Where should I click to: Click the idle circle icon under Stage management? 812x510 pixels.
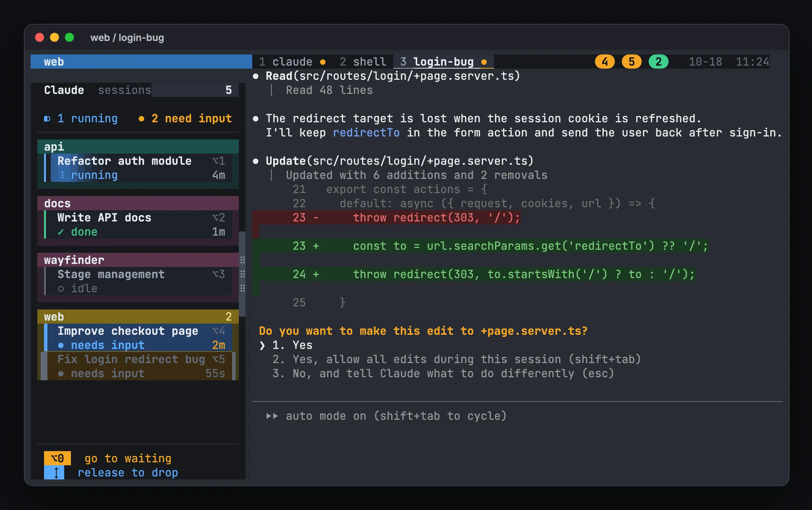pyautogui.click(x=60, y=289)
